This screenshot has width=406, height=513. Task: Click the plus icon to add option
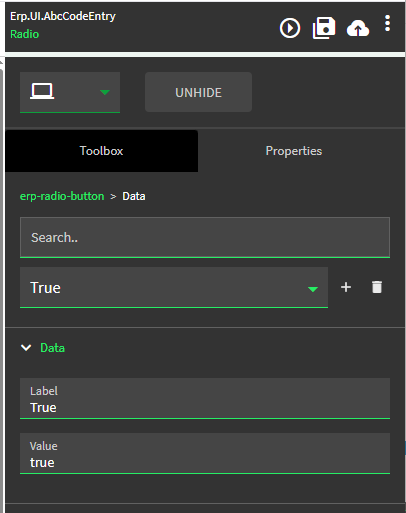(346, 287)
